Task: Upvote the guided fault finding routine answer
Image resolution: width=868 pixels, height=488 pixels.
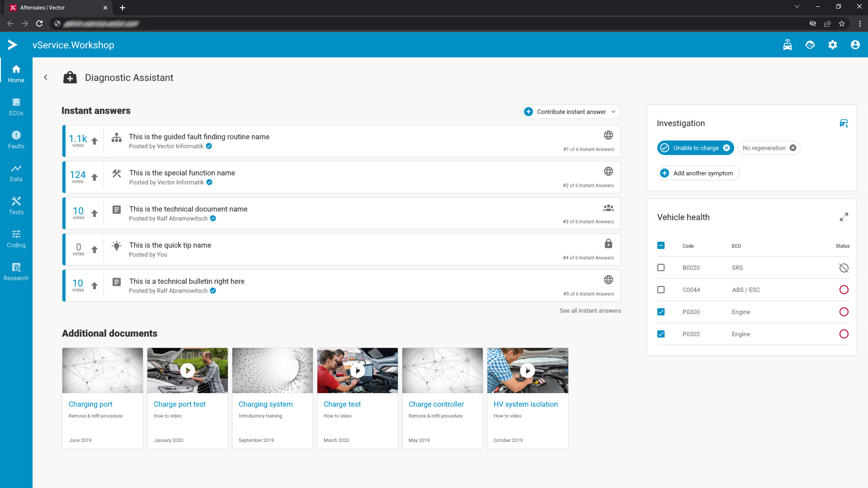Action: [x=94, y=141]
